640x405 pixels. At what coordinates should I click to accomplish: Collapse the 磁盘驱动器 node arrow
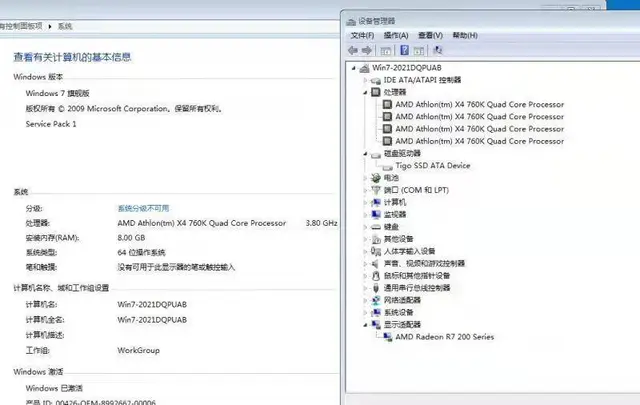[x=365, y=154]
